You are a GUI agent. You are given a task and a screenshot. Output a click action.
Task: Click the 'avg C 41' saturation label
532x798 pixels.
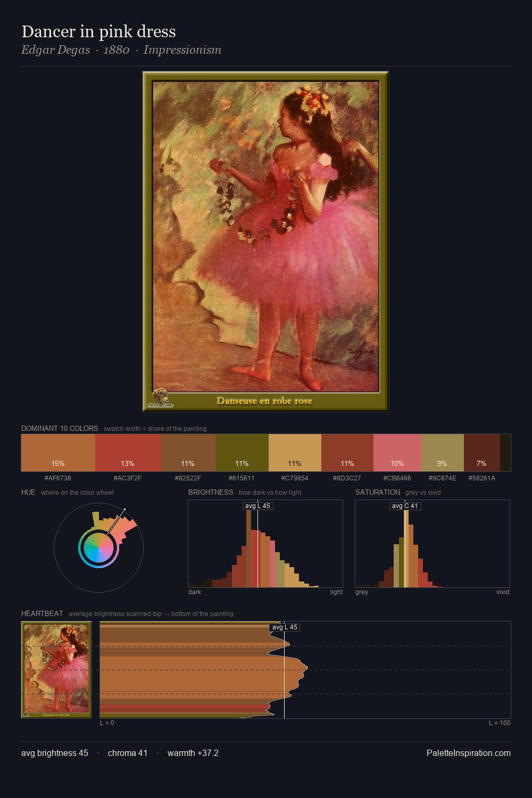(405, 506)
